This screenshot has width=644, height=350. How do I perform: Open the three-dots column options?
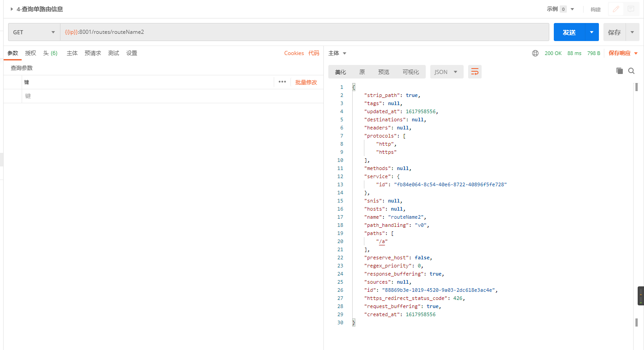282,82
